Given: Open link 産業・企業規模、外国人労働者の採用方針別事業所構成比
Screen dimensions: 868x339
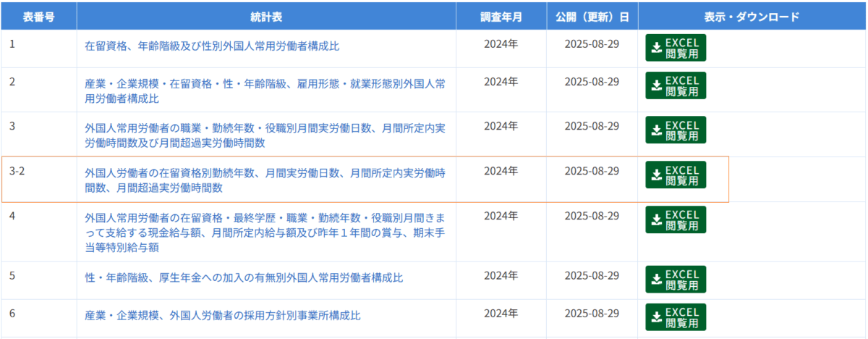Looking at the screenshot, I should click(222, 316).
